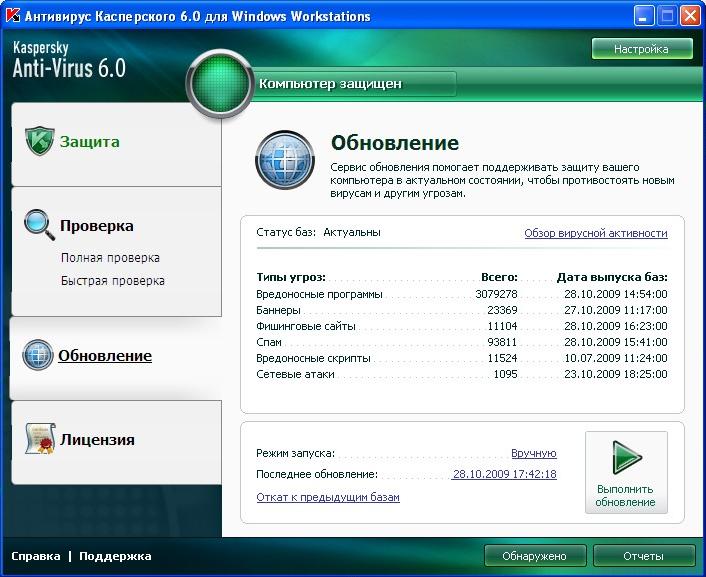Click the large globe icon next to the Обновление heading
Image resolution: width=706 pixels, height=577 pixels.
pos(285,160)
